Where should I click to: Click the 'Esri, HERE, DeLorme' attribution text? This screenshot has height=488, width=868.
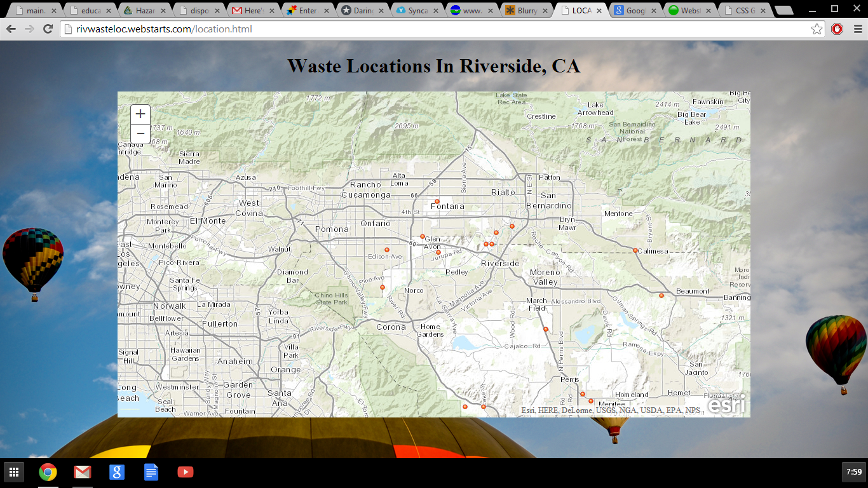pos(611,410)
